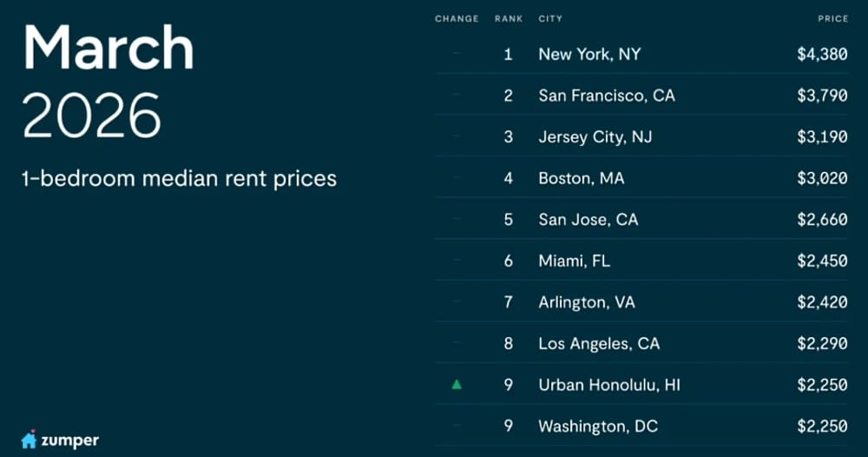Click the 1-bedroom median rent prices subtitle
Screen dimensions: 868x457
tap(179, 179)
